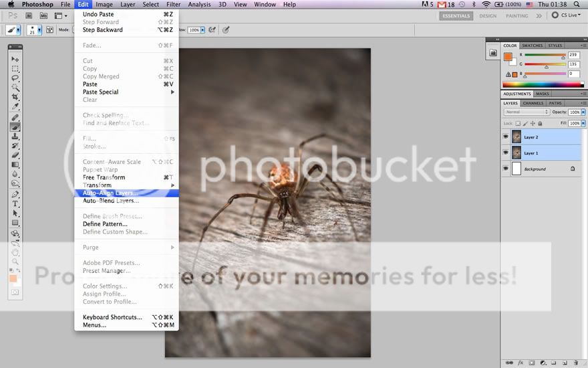Select the Hand tool
The width and height of the screenshot is (588, 368).
[x=15, y=252]
